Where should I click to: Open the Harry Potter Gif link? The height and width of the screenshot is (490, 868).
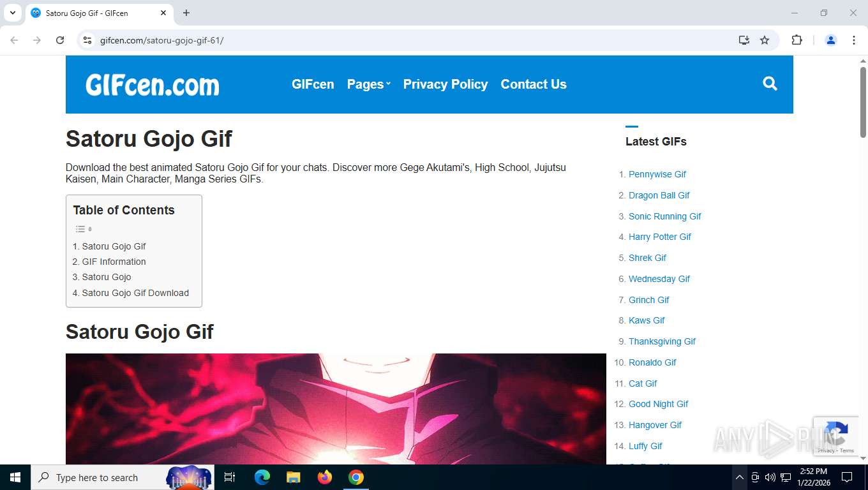660,237
